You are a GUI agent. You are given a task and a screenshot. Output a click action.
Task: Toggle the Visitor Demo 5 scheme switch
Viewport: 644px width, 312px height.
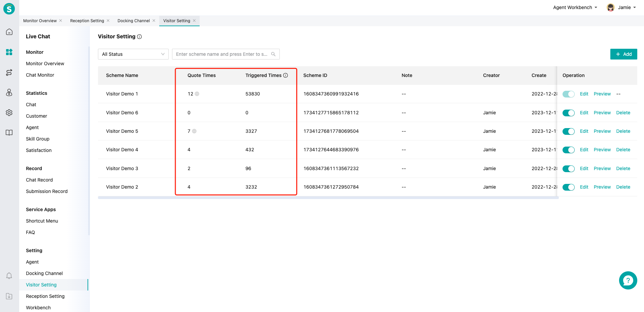coord(569,131)
